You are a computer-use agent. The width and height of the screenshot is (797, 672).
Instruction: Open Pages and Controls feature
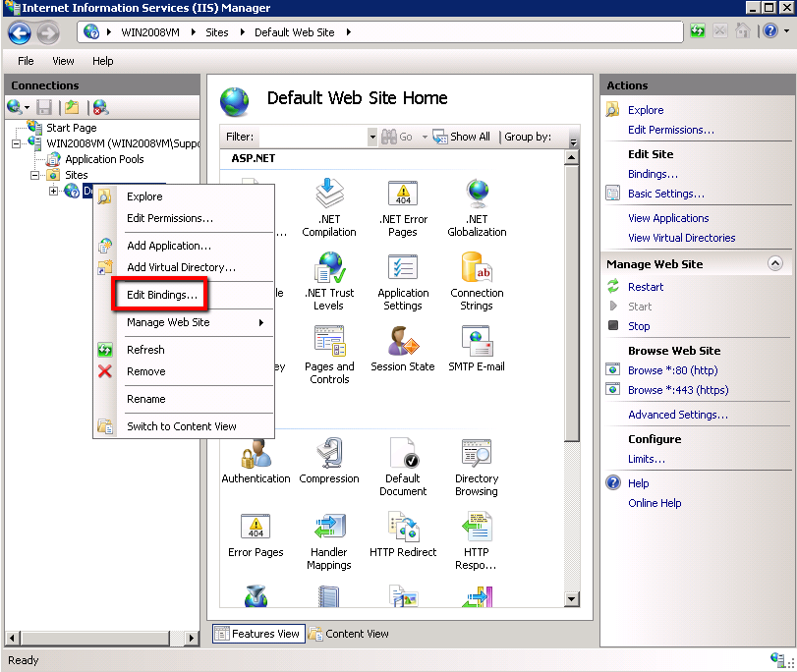point(329,356)
